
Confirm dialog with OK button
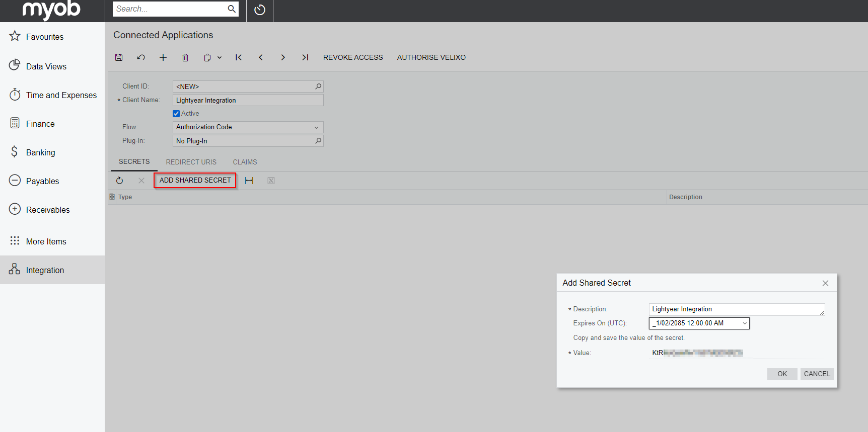[x=782, y=374]
